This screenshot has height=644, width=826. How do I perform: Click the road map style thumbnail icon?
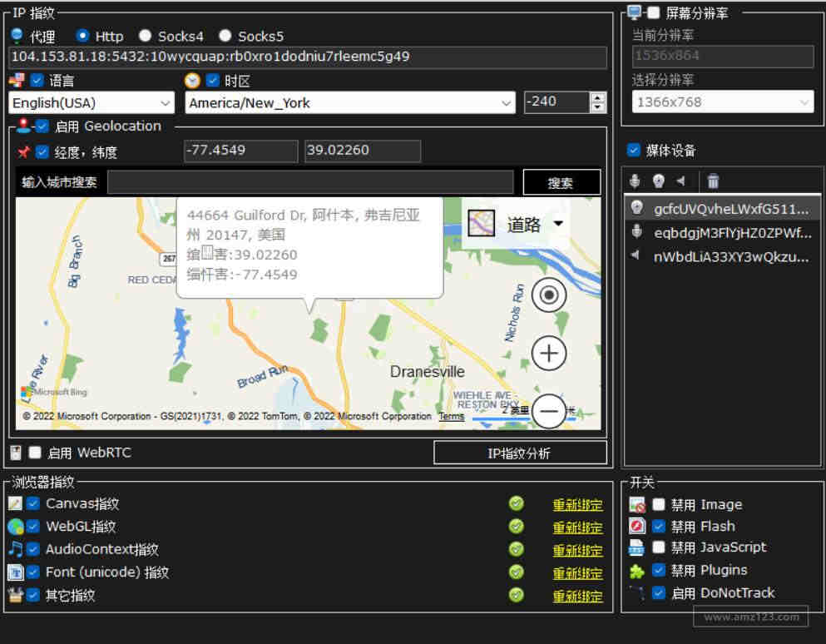point(481,223)
